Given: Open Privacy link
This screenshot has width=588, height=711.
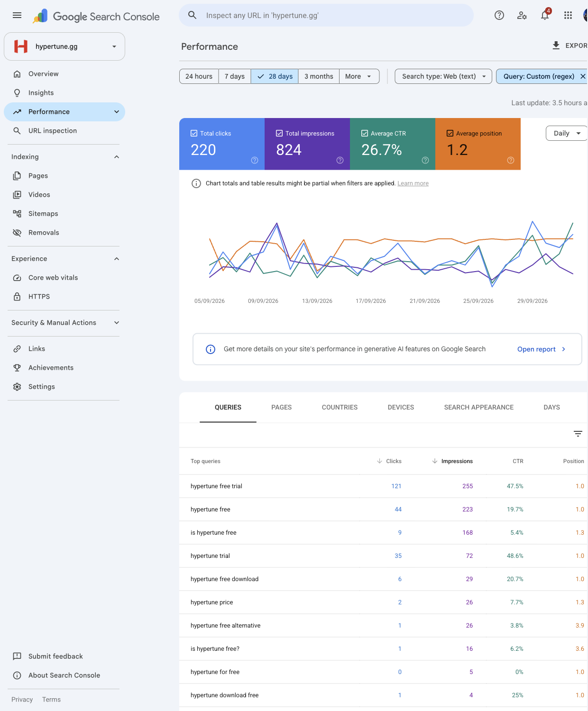Looking at the screenshot, I should 22,700.
